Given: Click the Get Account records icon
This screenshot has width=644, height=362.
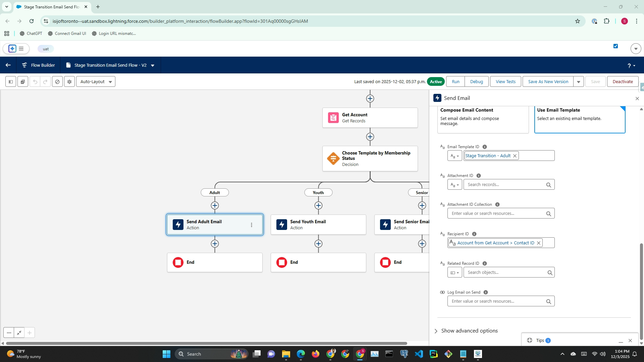Looking at the screenshot, I should click(333, 118).
